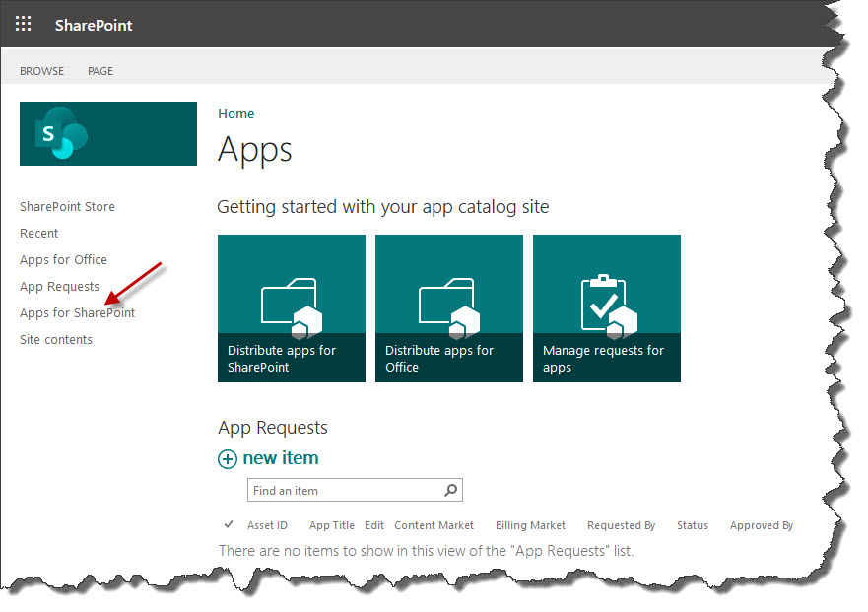868x612 pixels.
Task: Click the SharePoint title in header
Action: [x=94, y=25]
